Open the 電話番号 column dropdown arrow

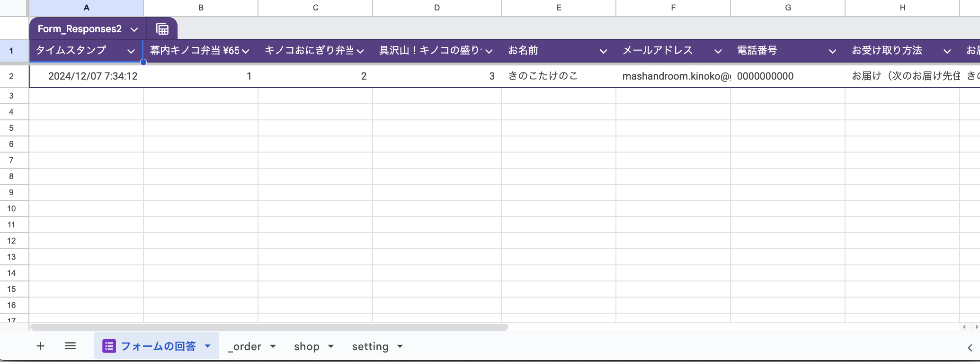(833, 51)
